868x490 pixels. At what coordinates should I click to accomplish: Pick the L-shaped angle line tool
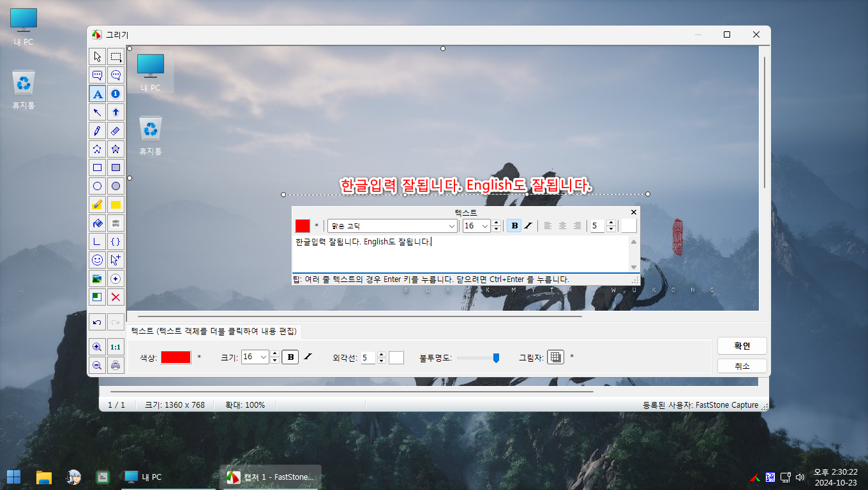(x=97, y=242)
